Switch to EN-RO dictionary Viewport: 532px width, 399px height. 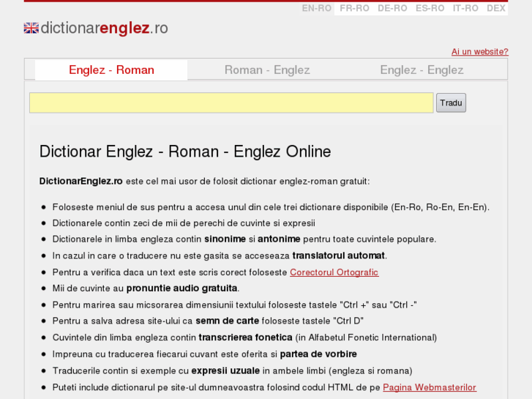[x=317, y=8]
